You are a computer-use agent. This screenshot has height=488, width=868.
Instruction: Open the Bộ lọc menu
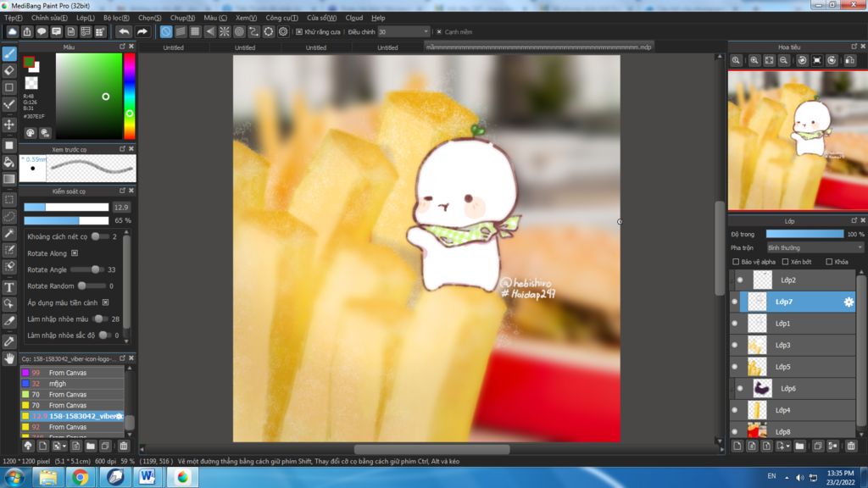pos(116,18)
